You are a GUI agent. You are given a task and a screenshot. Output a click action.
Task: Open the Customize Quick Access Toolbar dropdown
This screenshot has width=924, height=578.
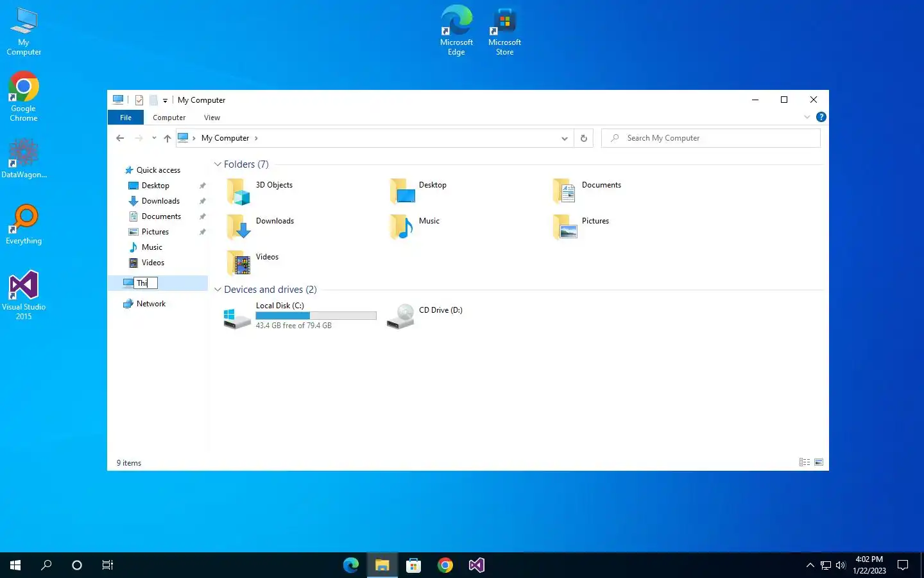tap(165, 100)
